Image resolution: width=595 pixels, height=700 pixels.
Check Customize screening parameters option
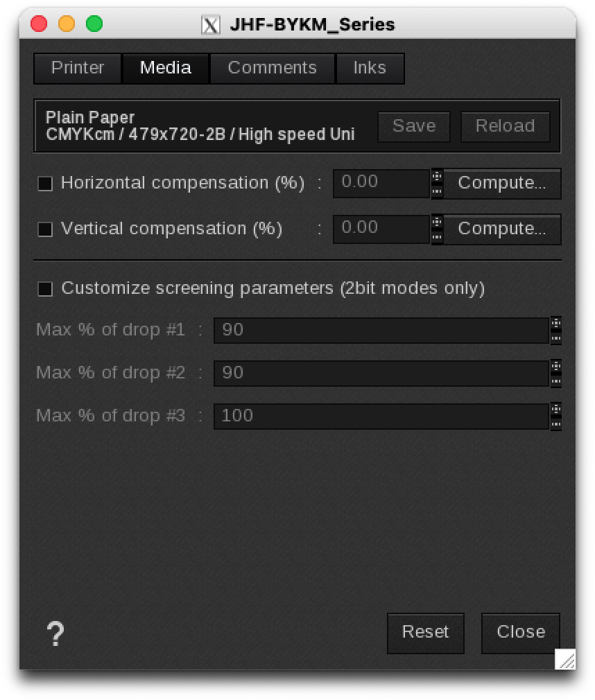[x=45, y=289]
